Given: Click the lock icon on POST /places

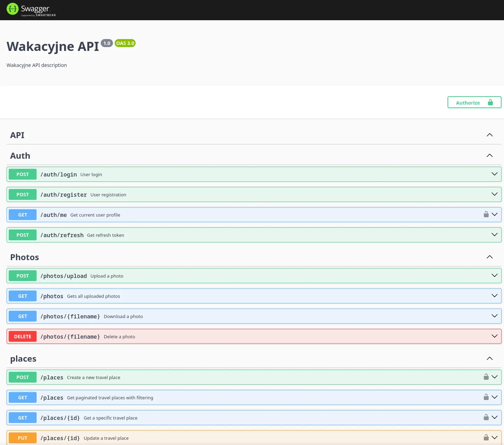Looking at the screenshot, I should 486,377.
